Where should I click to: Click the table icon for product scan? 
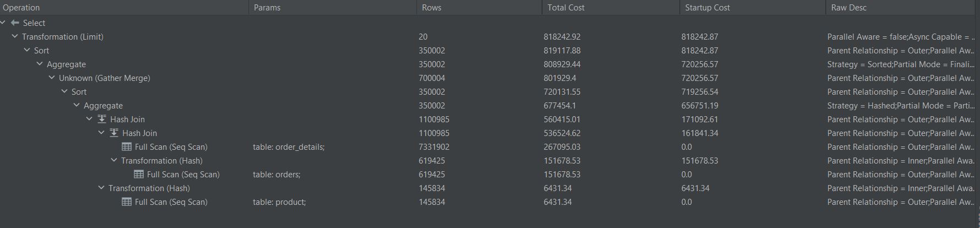point(127,202)
